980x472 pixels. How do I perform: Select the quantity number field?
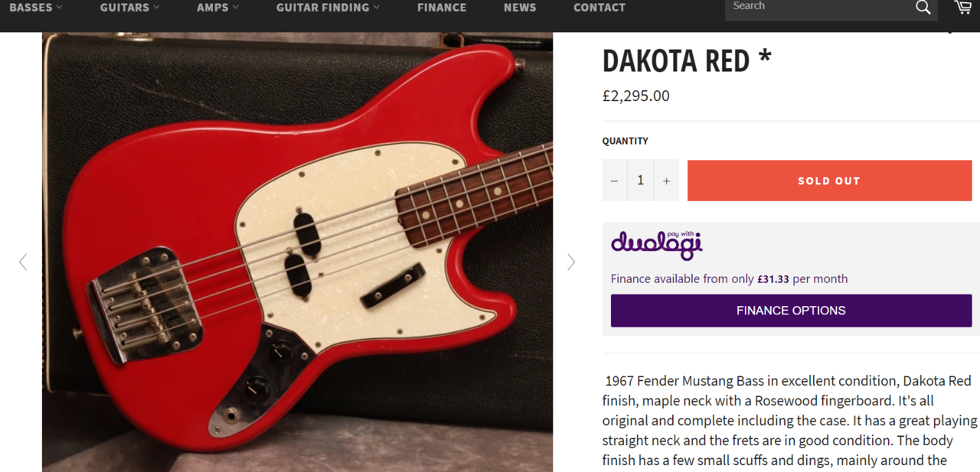pos(641,181)
